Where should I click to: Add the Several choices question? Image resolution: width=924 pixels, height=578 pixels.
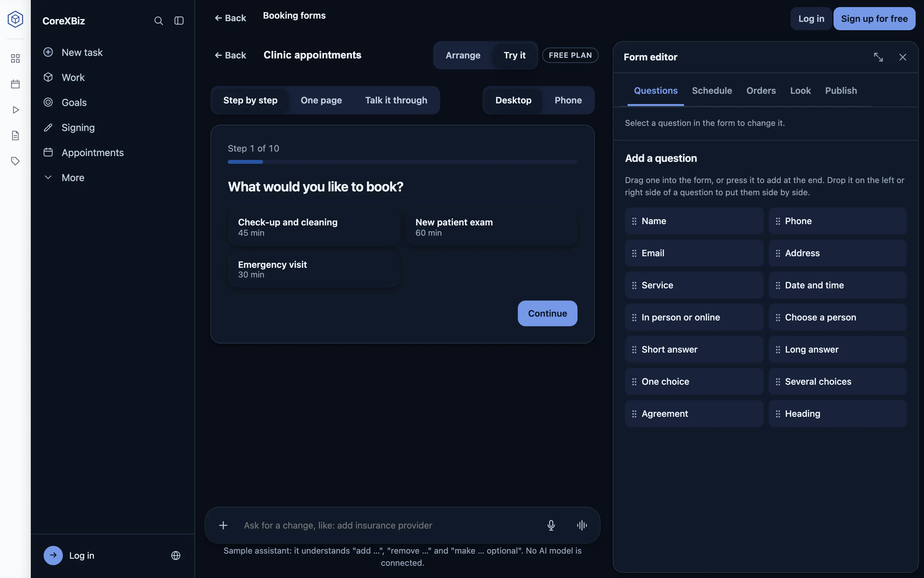(x=837, y=381)
